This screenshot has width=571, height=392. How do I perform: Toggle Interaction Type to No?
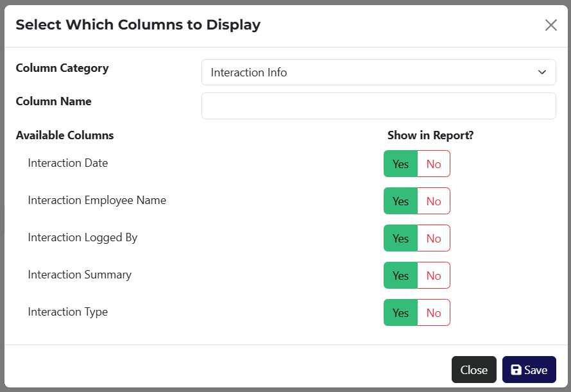(x=434, y=312)
